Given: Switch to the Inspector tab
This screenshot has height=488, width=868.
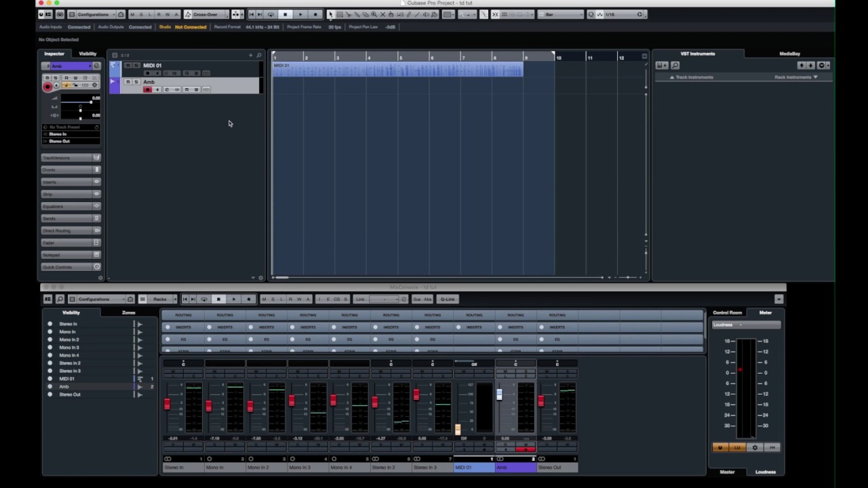Looking at the screenshot, I should [54, 54].
